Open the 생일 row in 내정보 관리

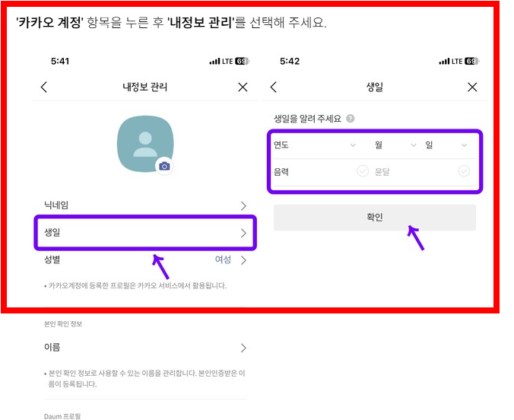click(145, 233)
